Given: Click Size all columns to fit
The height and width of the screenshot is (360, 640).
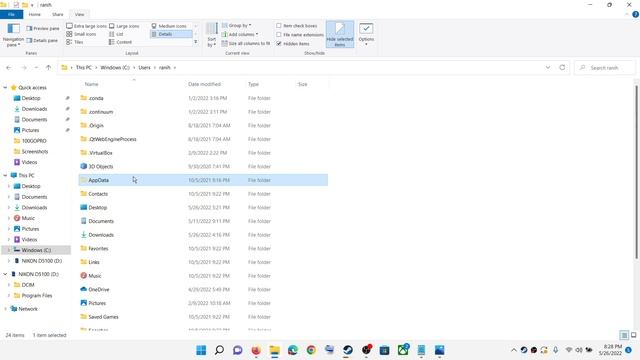Looking at the screenshot, I should tap(246, 43).
